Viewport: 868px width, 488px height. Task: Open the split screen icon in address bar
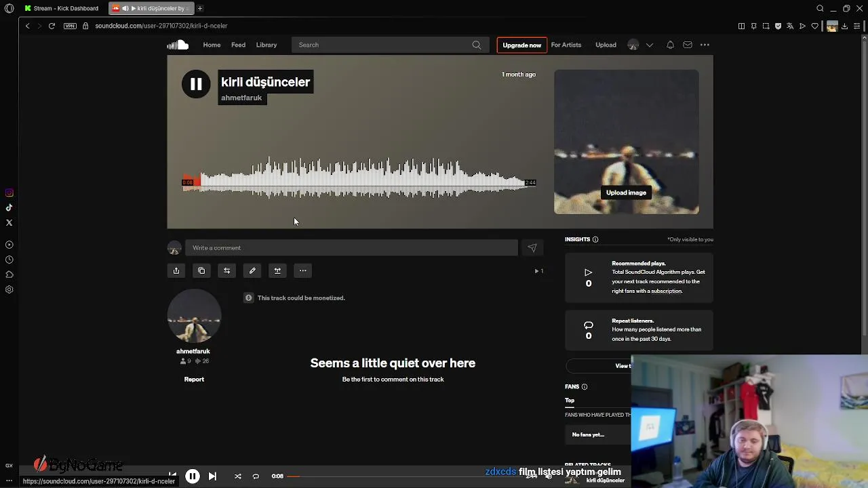[x=741, y=26]
